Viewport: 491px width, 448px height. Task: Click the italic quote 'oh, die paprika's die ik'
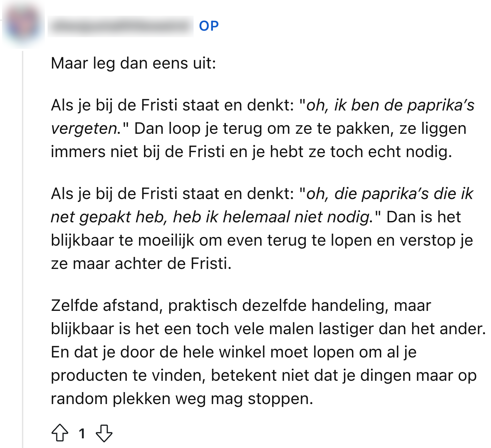[x=390, y=194]
